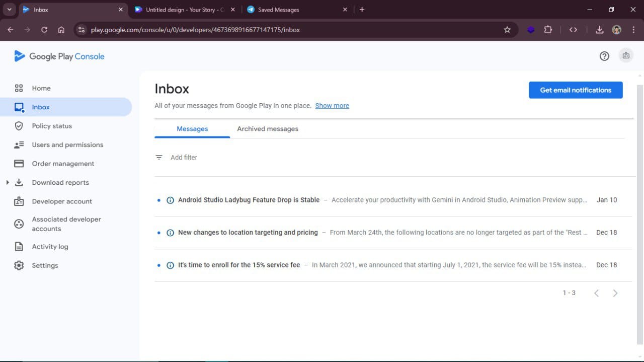644x362 pixels.
Task: Open the Chrome three-dot menu
Action: [633, 30]
